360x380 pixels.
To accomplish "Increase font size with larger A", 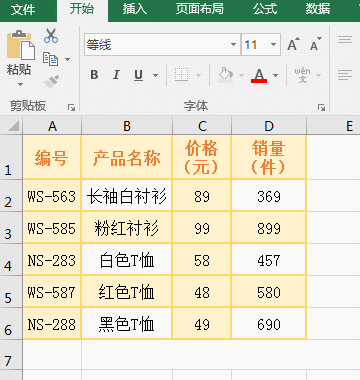I will [x=293, y=44].
